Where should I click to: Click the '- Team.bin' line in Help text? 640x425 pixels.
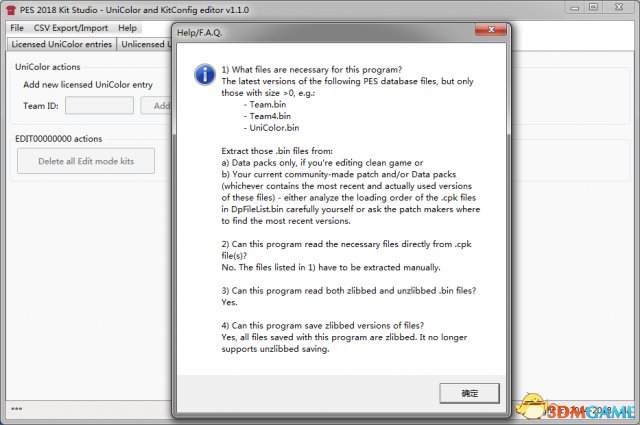pyautogui.click(x=265, y=105)
